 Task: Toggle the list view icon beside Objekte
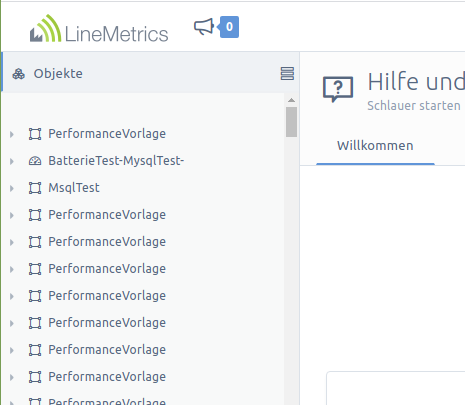click(287, 74)
